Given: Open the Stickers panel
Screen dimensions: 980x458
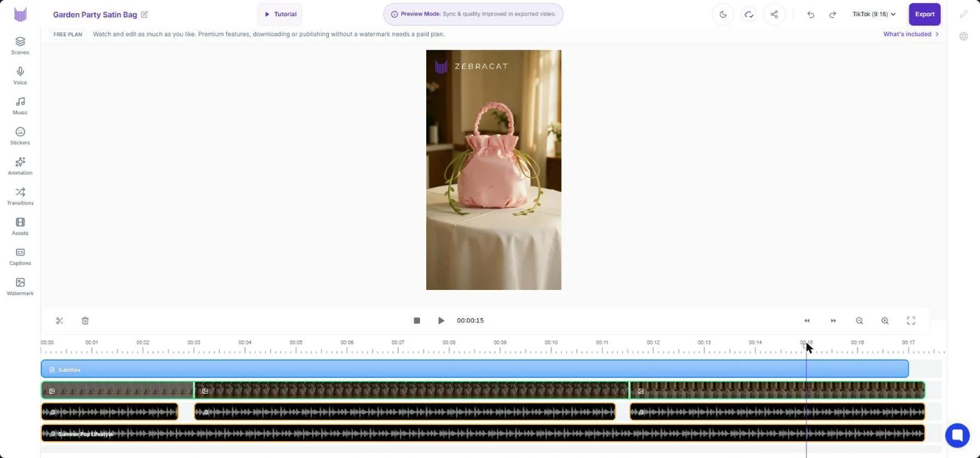Looking at the screenshot, I should (x=20, y=136).
